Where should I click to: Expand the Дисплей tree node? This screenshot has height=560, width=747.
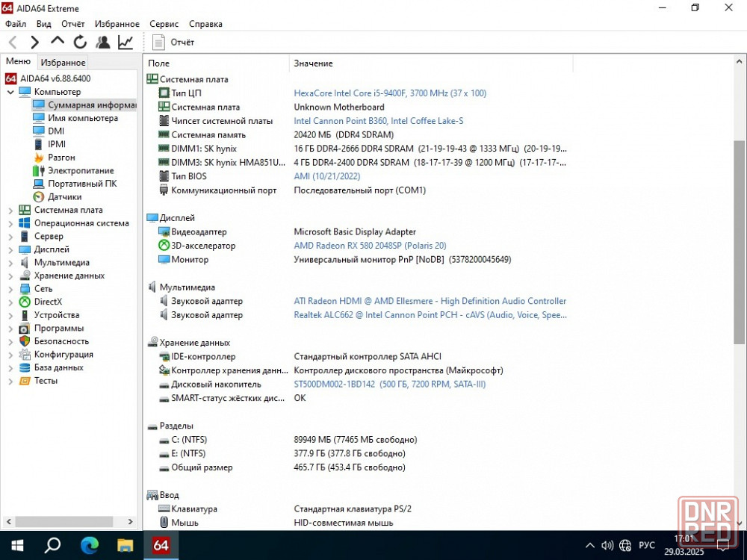pyautogui.click(x=10, y=249)
